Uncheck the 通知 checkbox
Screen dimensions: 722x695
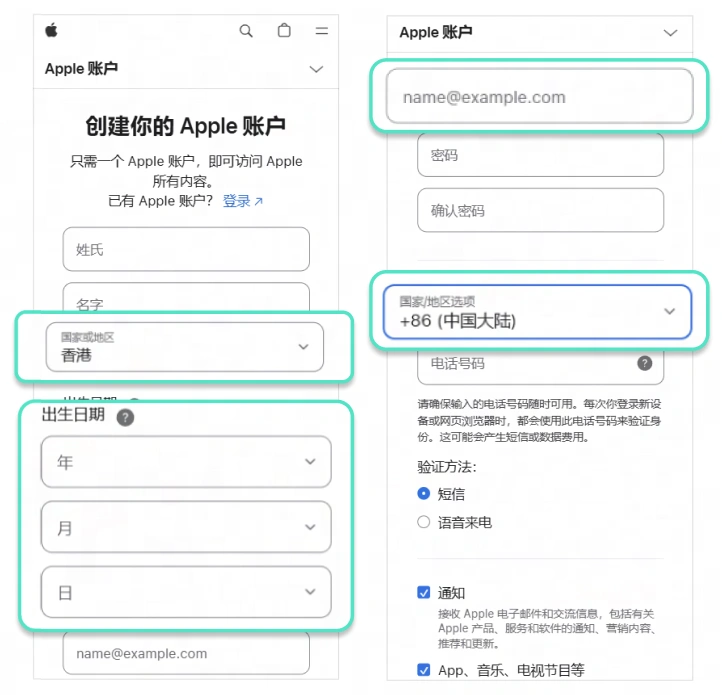tap(424, 592)
